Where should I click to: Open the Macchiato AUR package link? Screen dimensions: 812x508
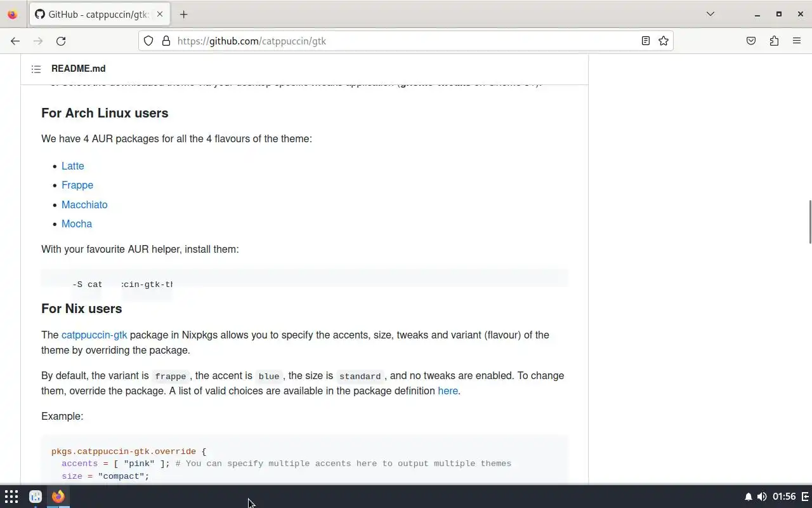tap(84, 205)
